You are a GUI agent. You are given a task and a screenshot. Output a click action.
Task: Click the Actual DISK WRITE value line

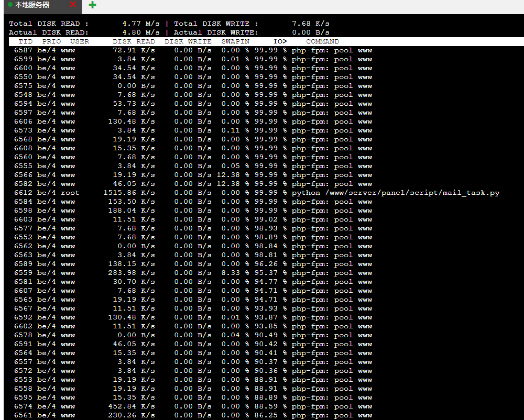click(252, 32)
